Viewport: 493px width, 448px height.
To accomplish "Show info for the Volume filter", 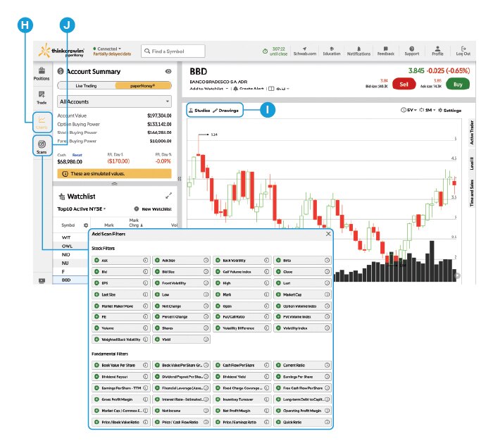I will point(146,328).
